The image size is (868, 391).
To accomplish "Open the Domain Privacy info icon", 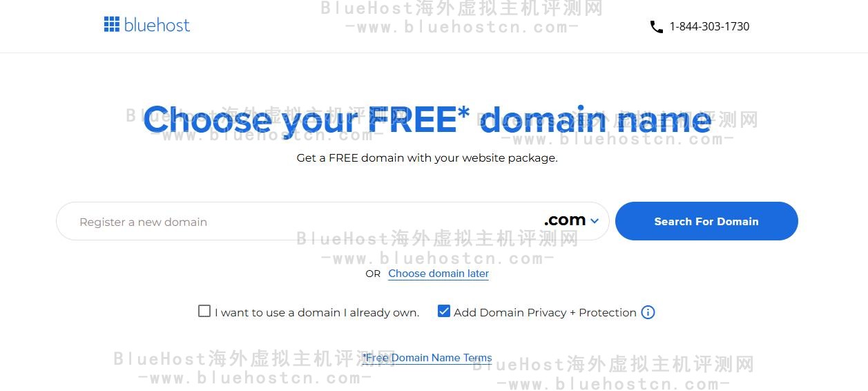I will [648, 312].
